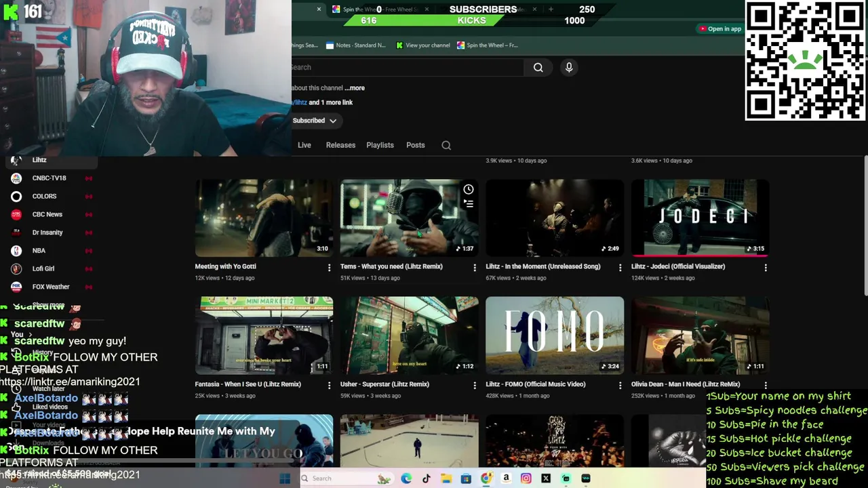Image resolution: width=868 pixels, height=488 pixels.
Task: Click the Windows taskbar Search box
Action: tap(347, 479)
